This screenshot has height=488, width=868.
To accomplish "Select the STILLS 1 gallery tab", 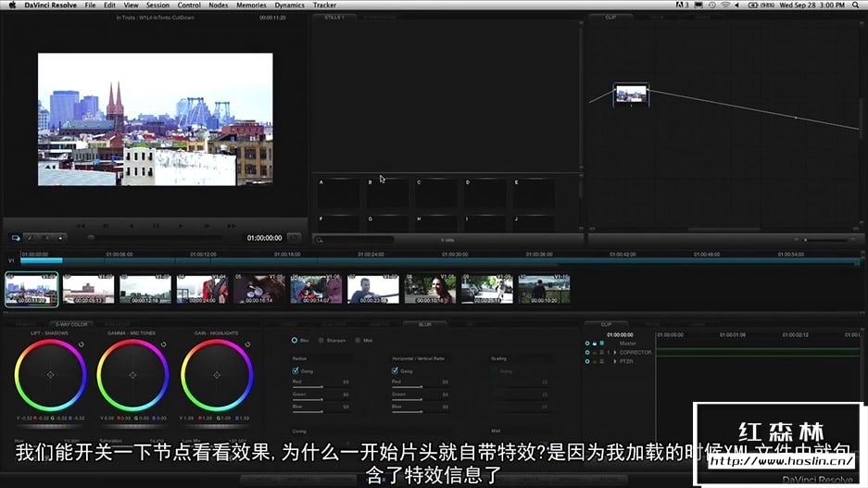I will click(x=333, y=18).
